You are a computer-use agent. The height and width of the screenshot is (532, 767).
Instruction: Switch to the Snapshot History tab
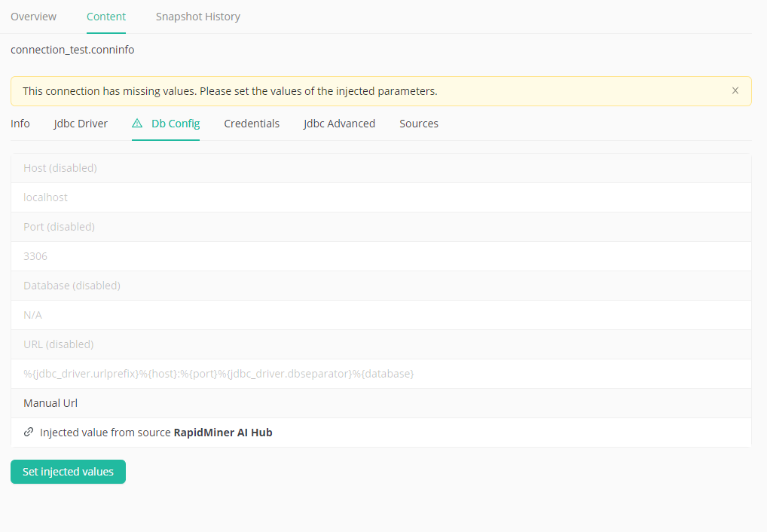[198, 17]
